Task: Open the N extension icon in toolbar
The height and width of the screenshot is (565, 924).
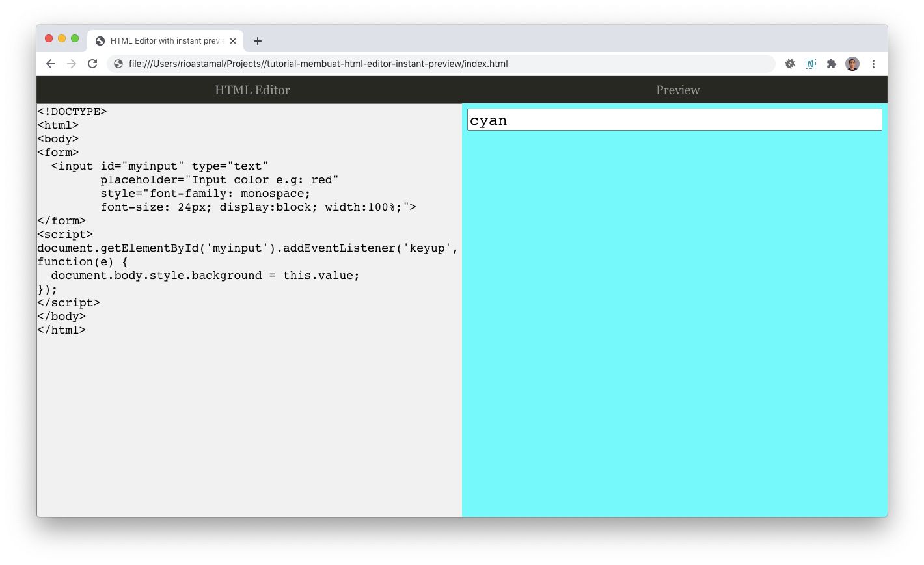Action: click(x=811, y=64)
